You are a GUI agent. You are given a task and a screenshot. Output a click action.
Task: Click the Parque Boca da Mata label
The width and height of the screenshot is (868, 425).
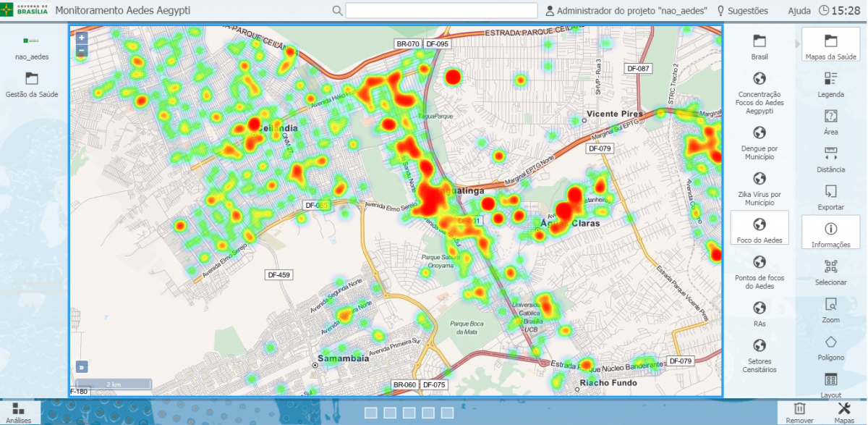pos(466,327)
